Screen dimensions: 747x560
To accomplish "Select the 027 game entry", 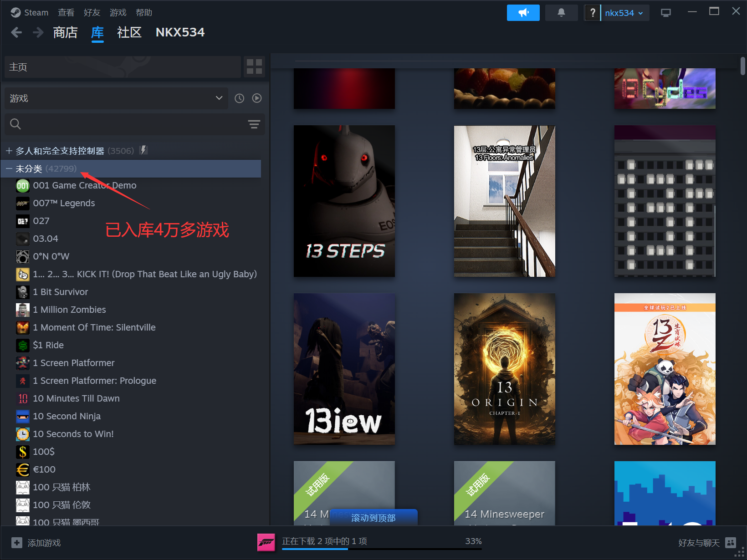I will 41,221.
